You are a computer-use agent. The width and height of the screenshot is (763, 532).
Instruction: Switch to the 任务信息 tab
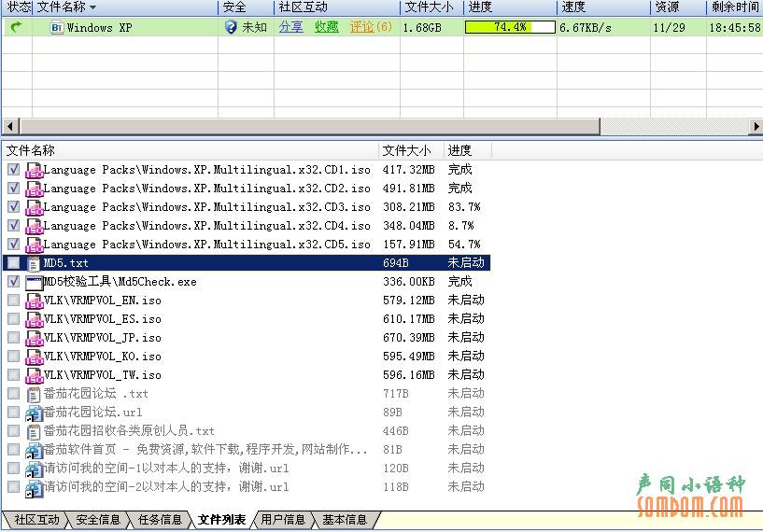(x=160, y=520)
